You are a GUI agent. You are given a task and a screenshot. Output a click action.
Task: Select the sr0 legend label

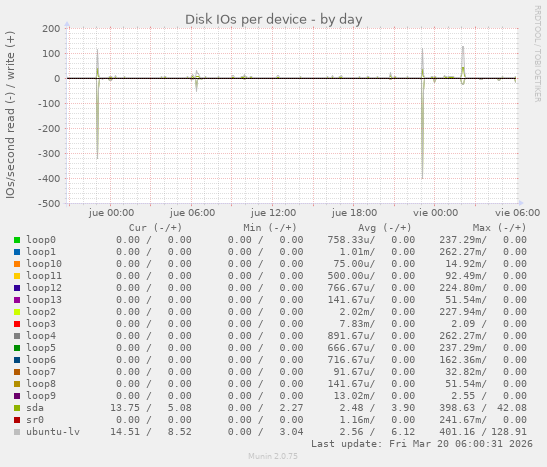pos(35,420)
